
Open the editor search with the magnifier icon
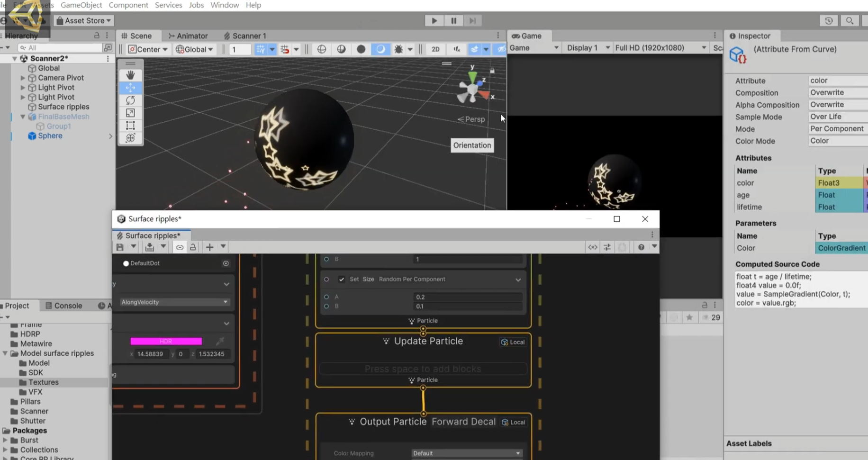point(850,20)
